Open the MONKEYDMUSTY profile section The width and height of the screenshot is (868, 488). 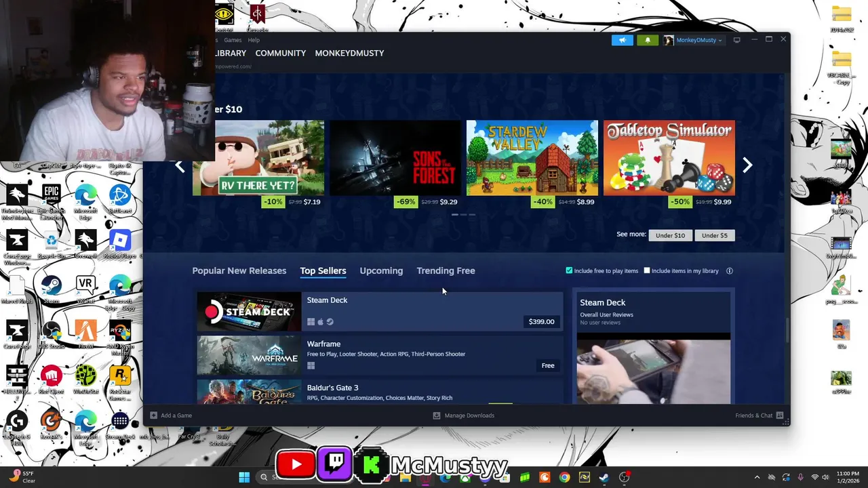pos(349,53)
